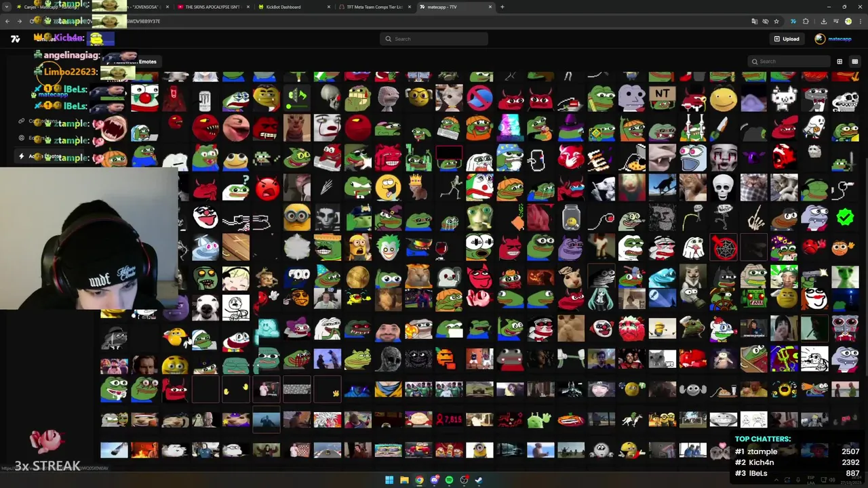
Task: Open the glass jar emote
Action: 571,217
